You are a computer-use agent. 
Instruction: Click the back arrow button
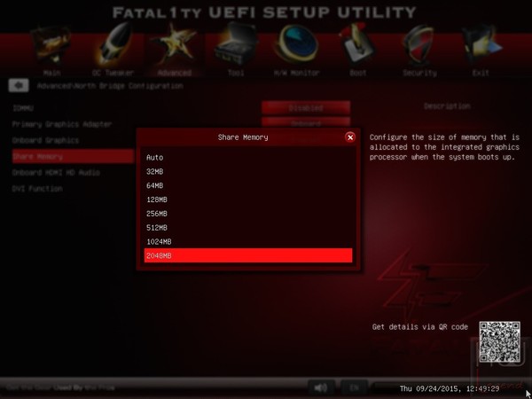point(19,85)
